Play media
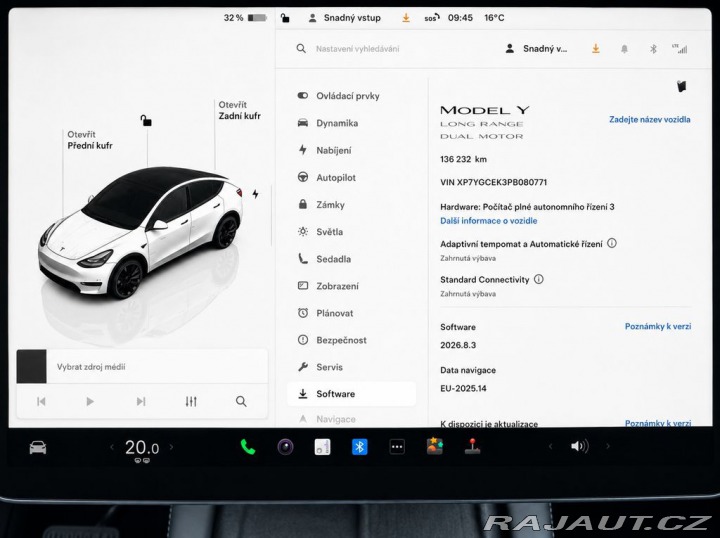 tap(90, 402)
